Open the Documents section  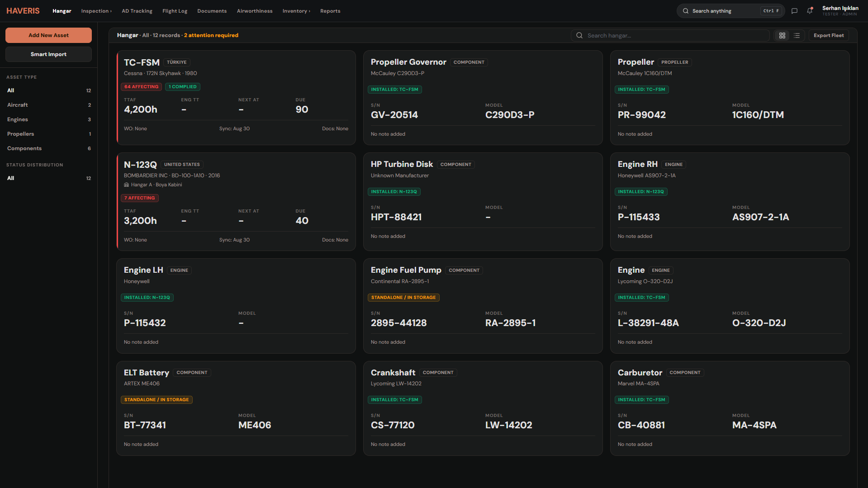[212, 11]
